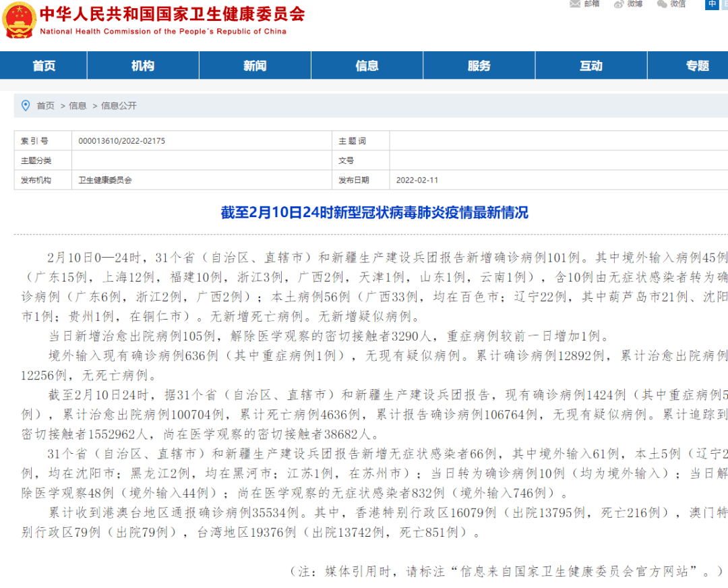728x588 pixels.
Task: Go to 信息 in the breadcrumb
Action: pyautogui.click(x=78, y=106)
